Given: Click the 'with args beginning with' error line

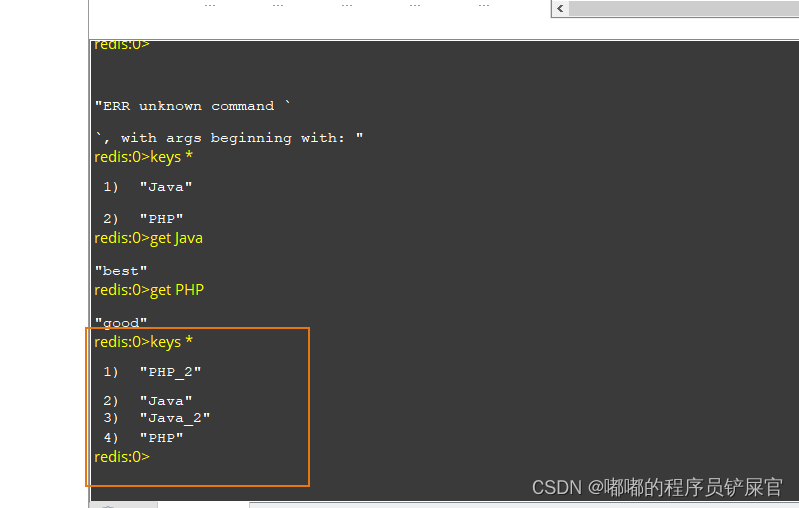Looking at the screenshot, I should coord(229,138).
